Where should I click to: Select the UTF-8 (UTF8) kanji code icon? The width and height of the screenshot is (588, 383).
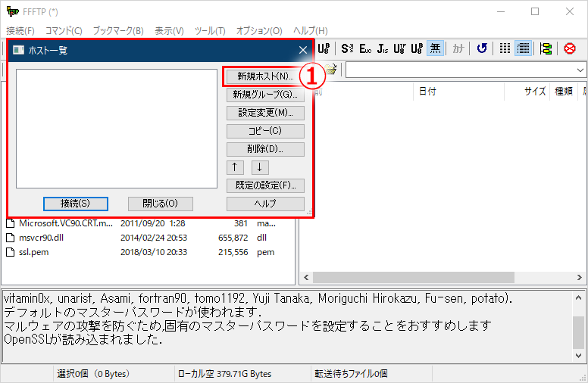click(399, 48)
